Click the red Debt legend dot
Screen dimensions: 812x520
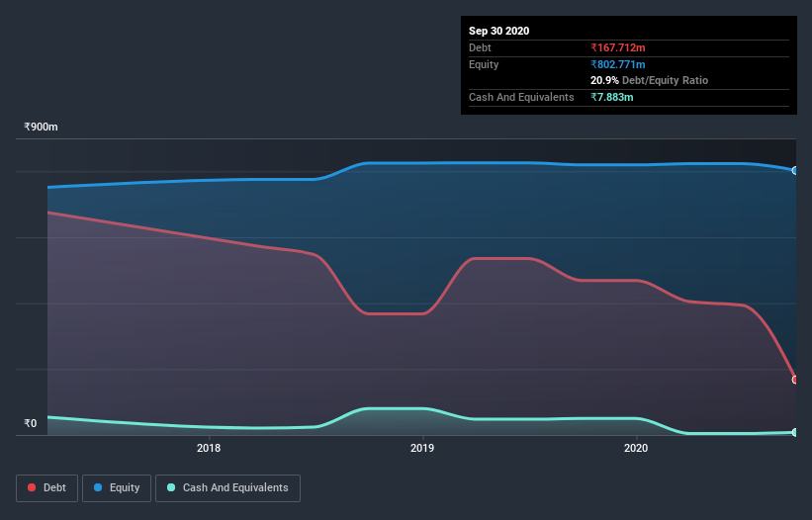pyautogui.click(x=32, y=487)
